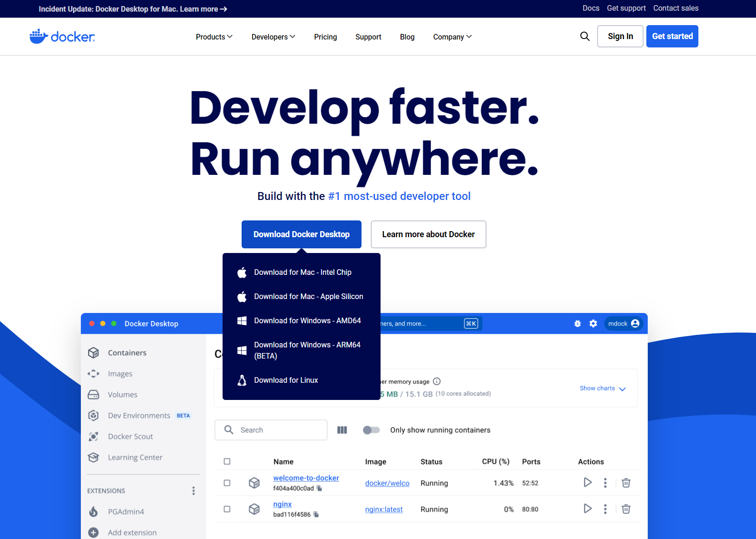Start the welcome-to-docker container play icon
Image resolution: width=756 pixels, height=539 pixels.
click(588, 482)
